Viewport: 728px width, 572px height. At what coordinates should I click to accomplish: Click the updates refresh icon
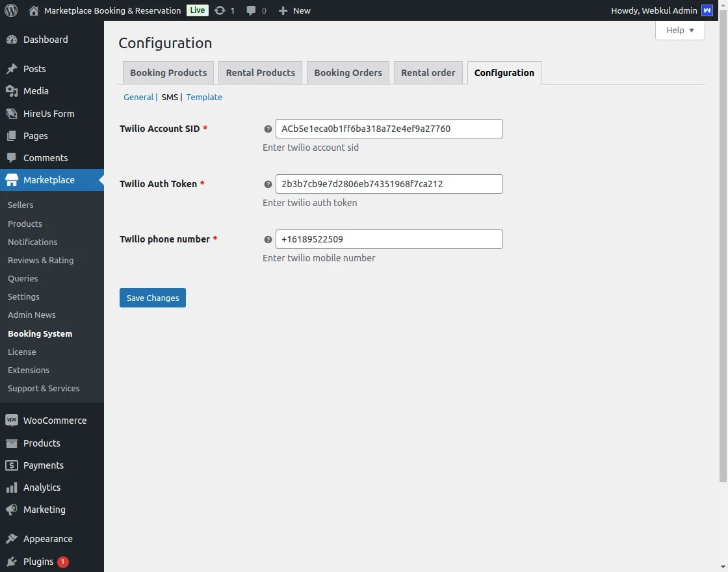(220, 10)
